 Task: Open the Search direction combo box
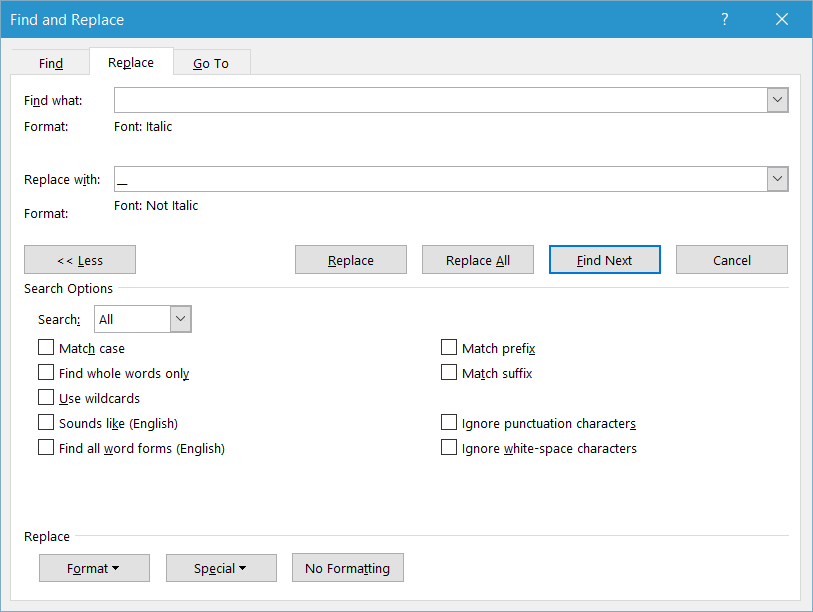(x=178, y=318)
